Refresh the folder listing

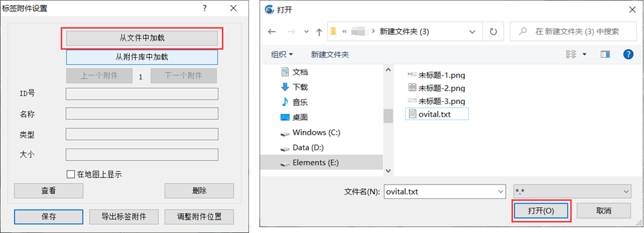coord(494,31)
